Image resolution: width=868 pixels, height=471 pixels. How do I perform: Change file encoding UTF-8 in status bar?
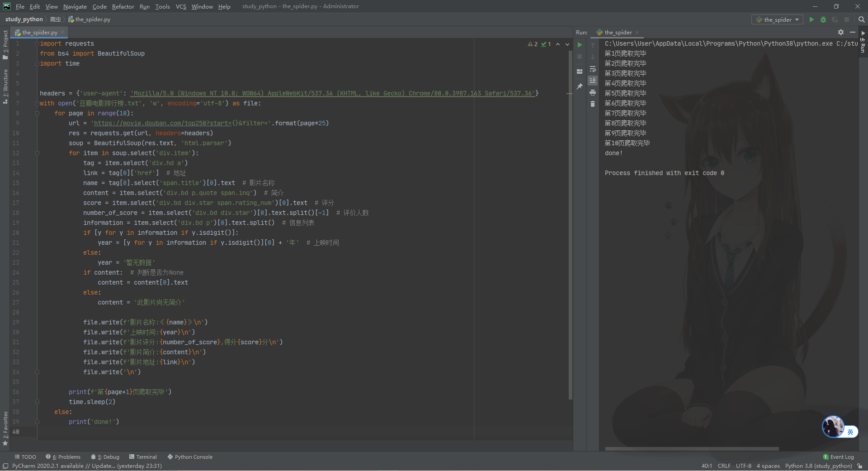pos(744,466)
